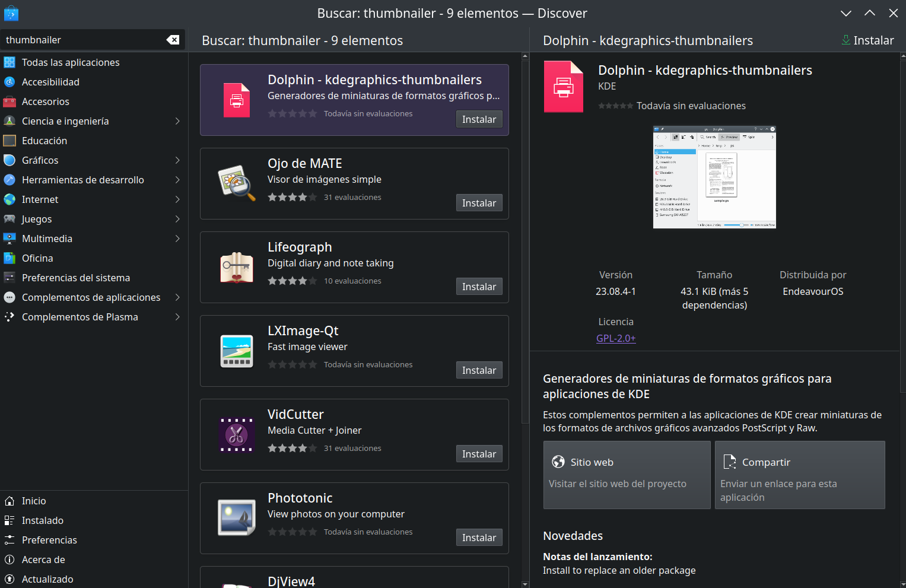Install Phototonic
The image size is (906, 588).
(x=479, y=538)
